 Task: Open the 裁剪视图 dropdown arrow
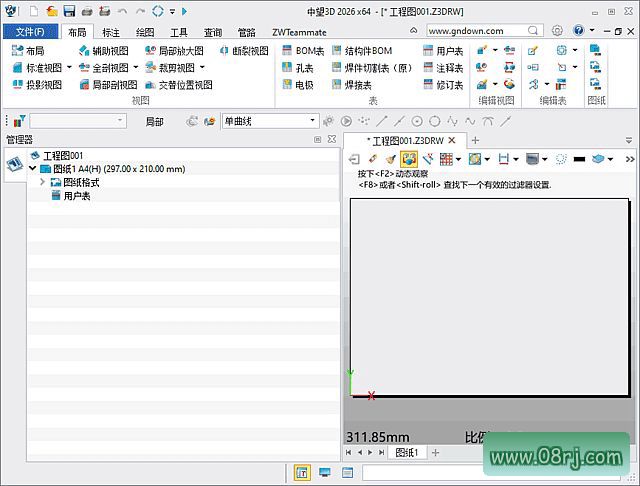pos(202,67)
